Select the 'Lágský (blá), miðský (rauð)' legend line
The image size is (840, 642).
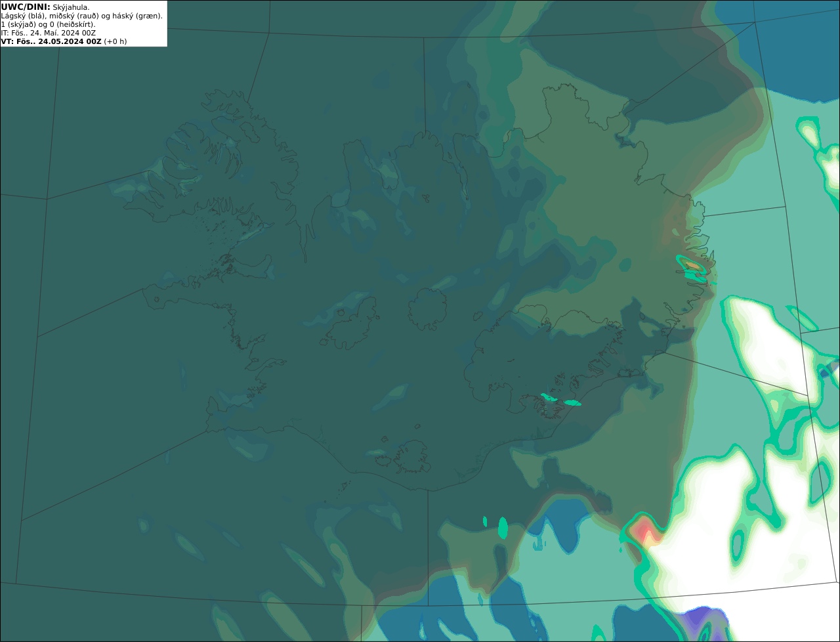point(82,16)
